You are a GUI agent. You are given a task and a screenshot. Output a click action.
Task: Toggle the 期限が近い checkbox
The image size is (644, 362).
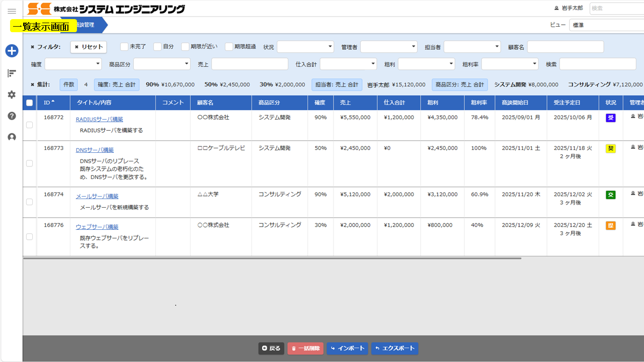(x=185, y=47)
